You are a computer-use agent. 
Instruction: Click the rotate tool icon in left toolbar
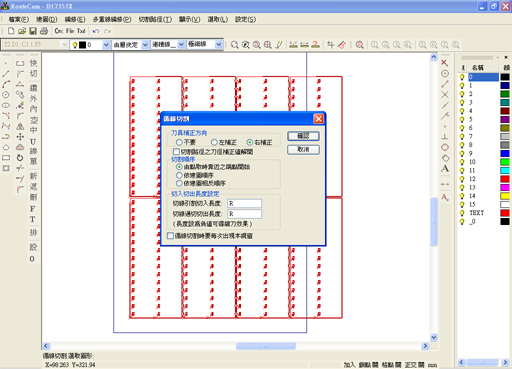tap(20, 158)
